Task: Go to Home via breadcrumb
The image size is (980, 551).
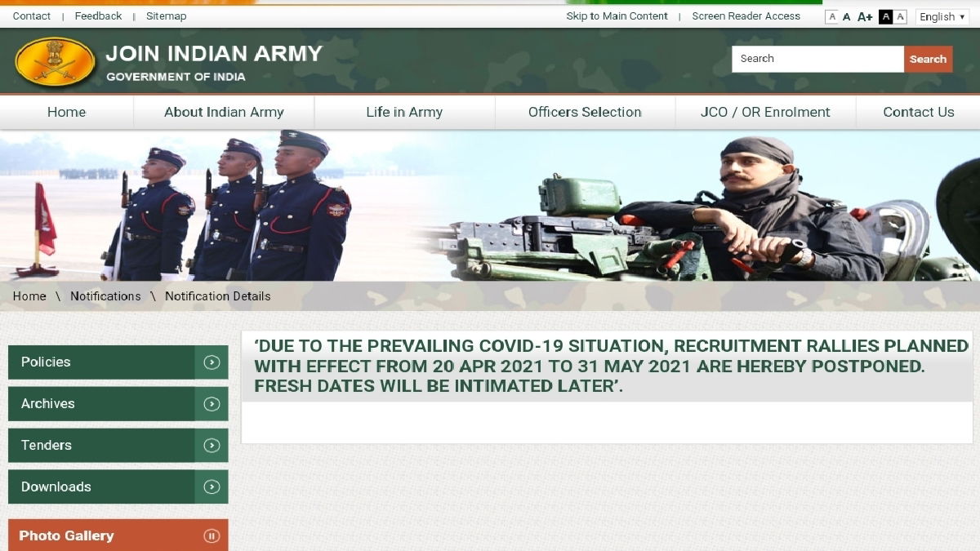Action: pos(29,296)
